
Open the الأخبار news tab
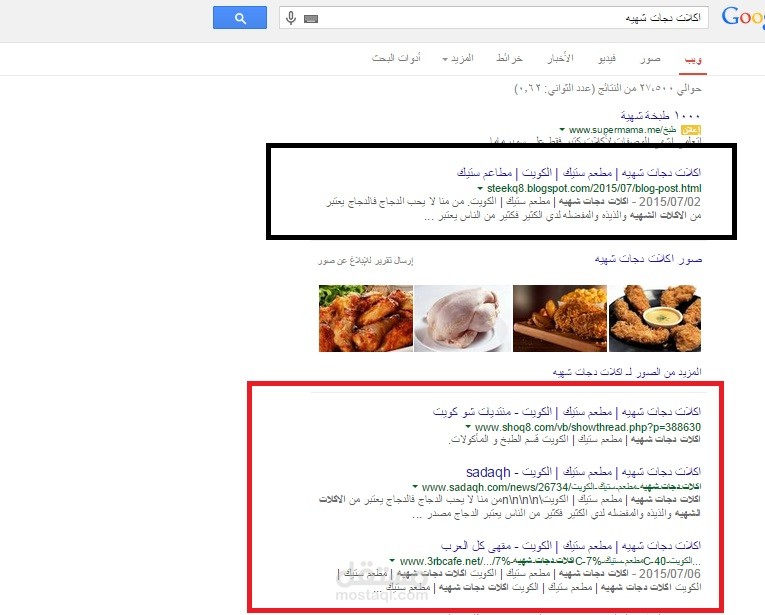point(560,59)
